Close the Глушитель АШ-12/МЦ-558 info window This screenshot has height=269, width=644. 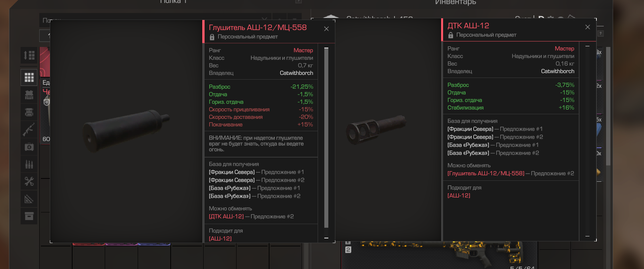click(x=326, y=29)
